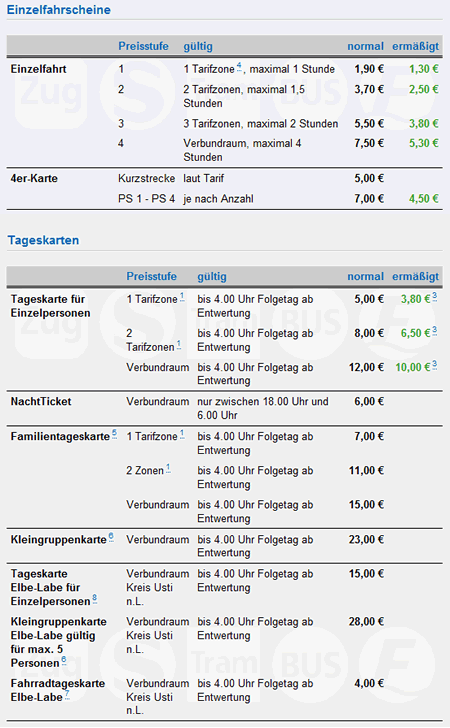Select the 23,00 € Kleingruppenkarte price

(x=366, y=540)
